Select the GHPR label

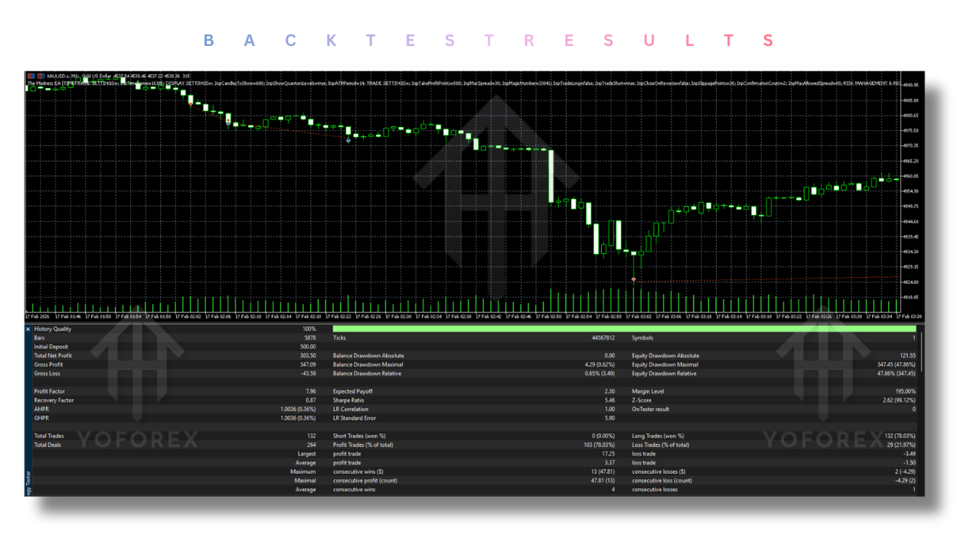point(41,419)
